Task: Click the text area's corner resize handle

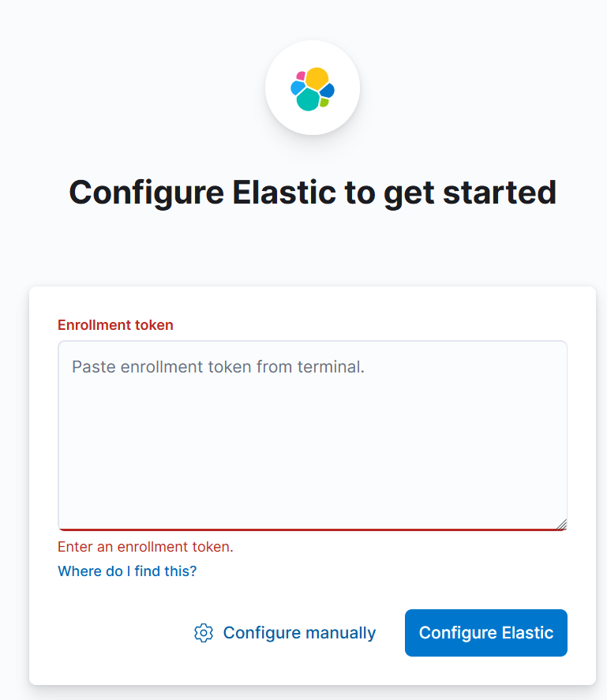Action: pos(561,524)
